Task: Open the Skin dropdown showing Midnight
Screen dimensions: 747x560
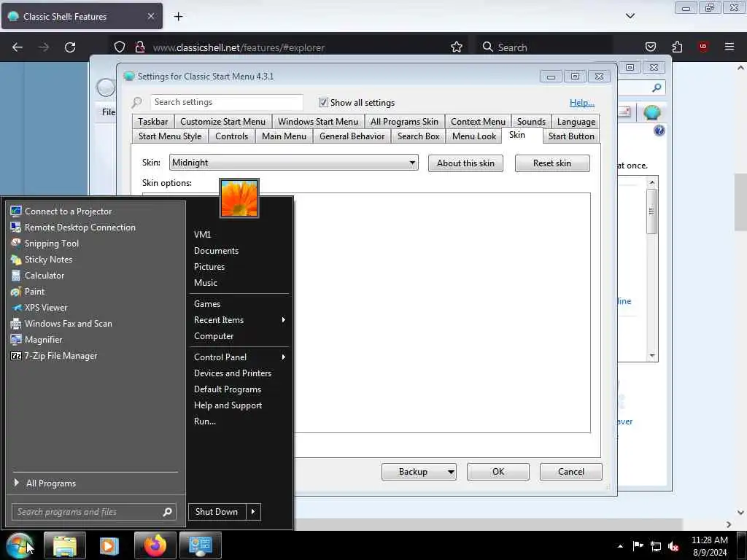Action: point(294,163)
